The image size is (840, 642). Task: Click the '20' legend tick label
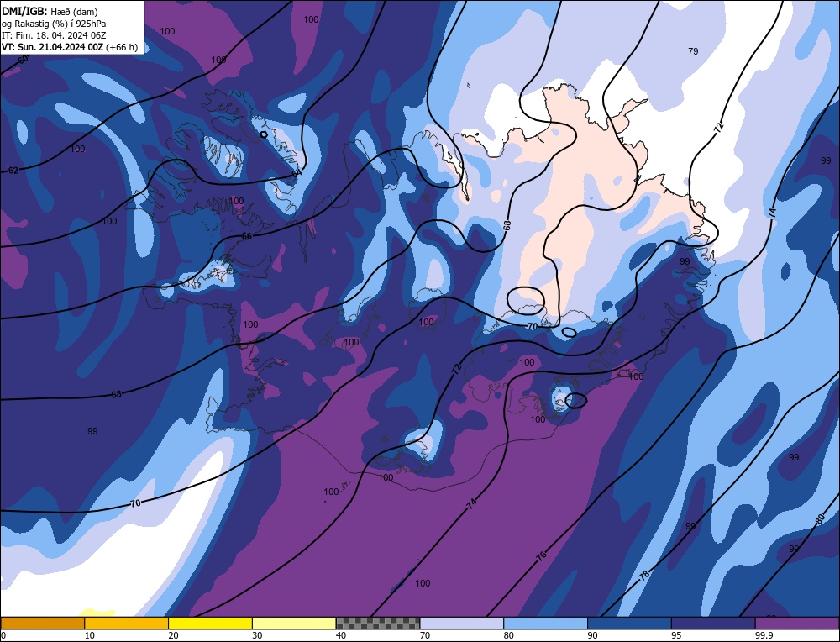point(174,635)
